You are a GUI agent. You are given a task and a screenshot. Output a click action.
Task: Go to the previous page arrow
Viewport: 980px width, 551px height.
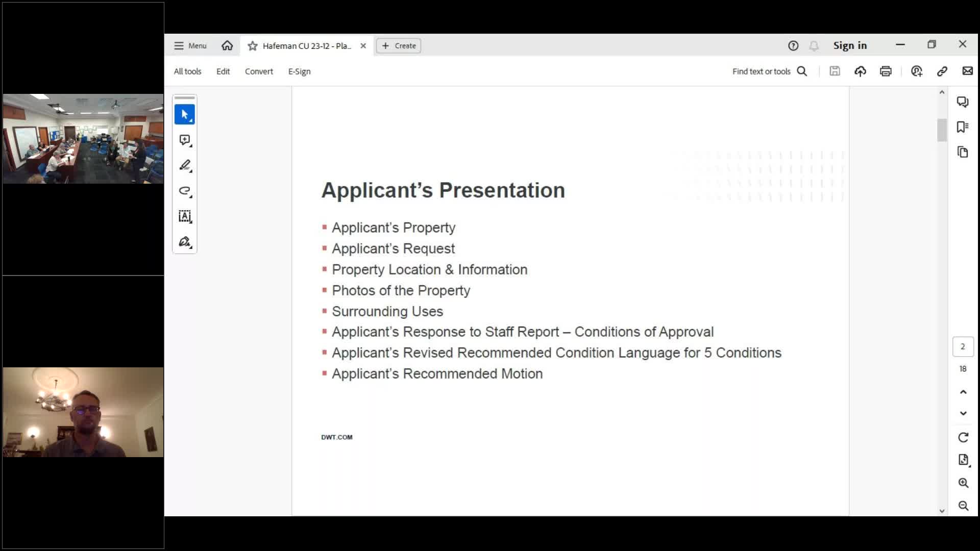(x=963, y=392)
